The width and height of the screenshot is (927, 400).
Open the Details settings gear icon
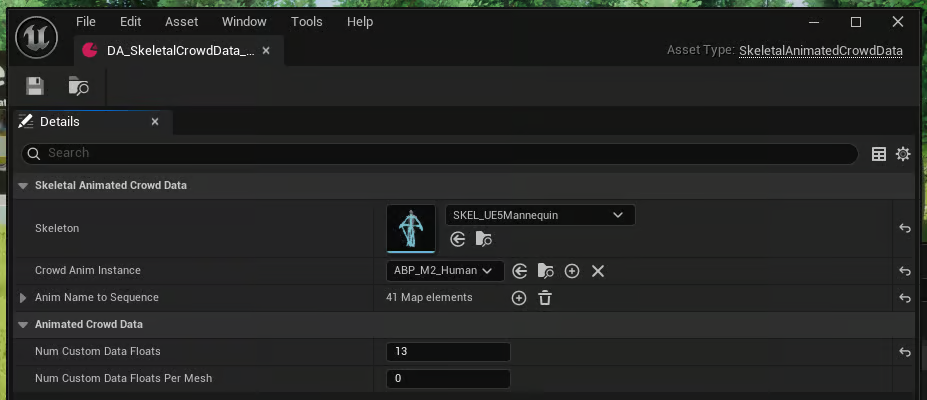tap(903, 154)
